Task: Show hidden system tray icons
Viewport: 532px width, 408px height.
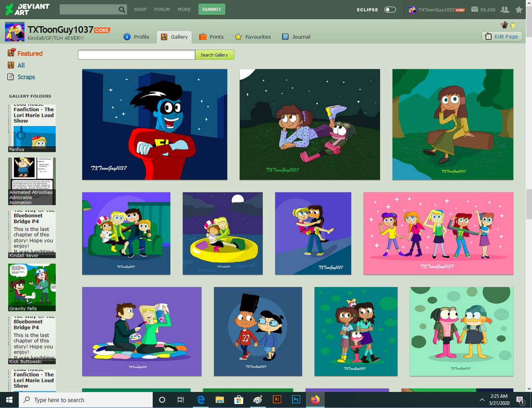Action: click(x=482, y=400)
